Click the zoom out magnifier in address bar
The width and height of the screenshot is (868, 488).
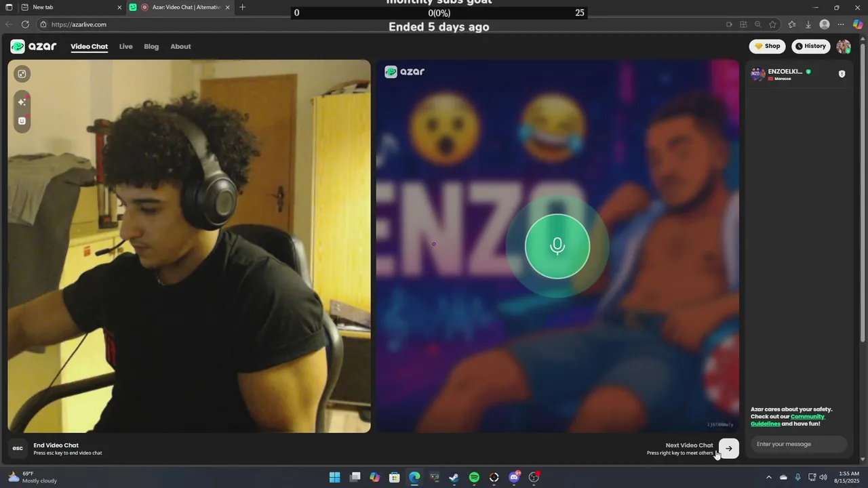(757, 24)
